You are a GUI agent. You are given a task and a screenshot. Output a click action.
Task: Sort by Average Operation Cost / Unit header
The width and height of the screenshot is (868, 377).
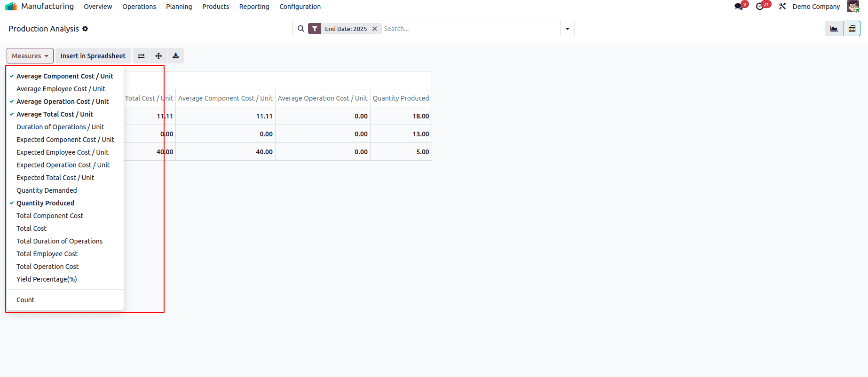(x=323, y=98)
